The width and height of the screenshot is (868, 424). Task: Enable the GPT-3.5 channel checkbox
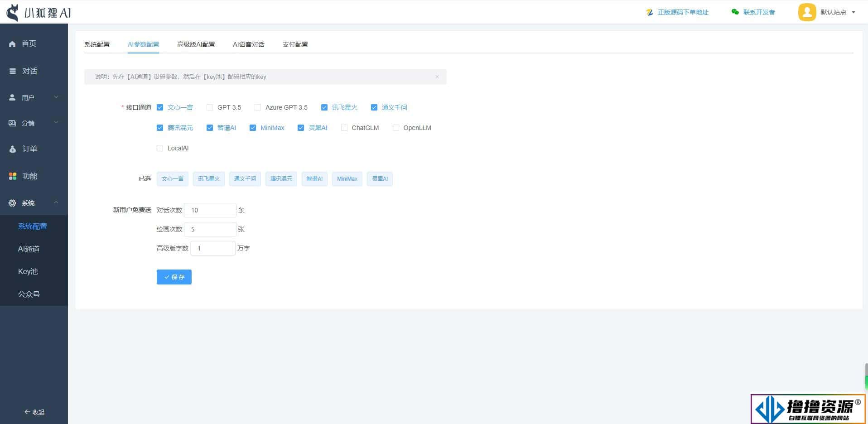click(210, 107)
